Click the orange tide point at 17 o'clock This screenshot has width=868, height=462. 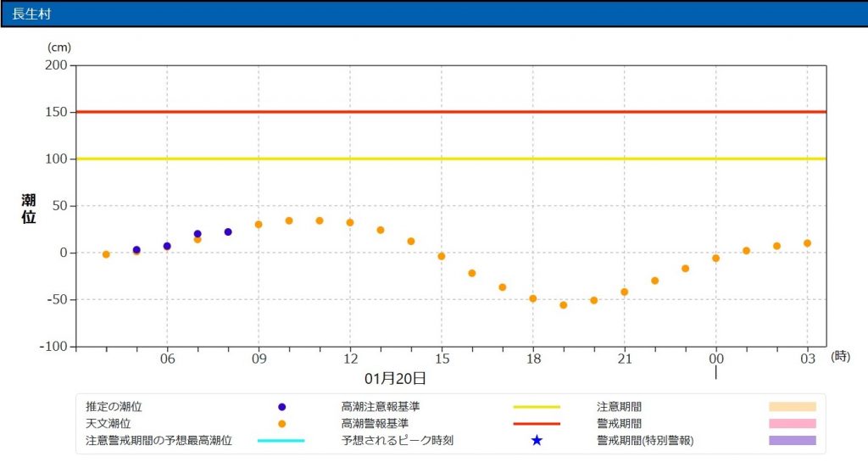click(503, 287)
